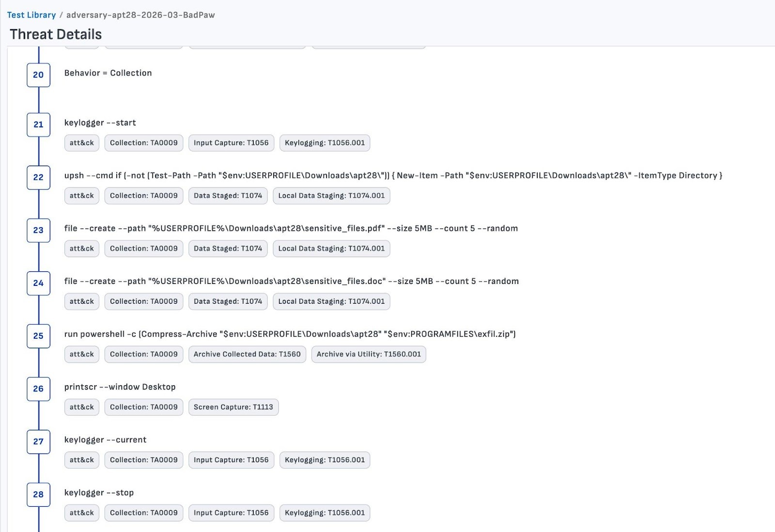
Task: Click the adversary-apt28-2026-03-BadPaw breadcrumb
Action: pos(140,15)
